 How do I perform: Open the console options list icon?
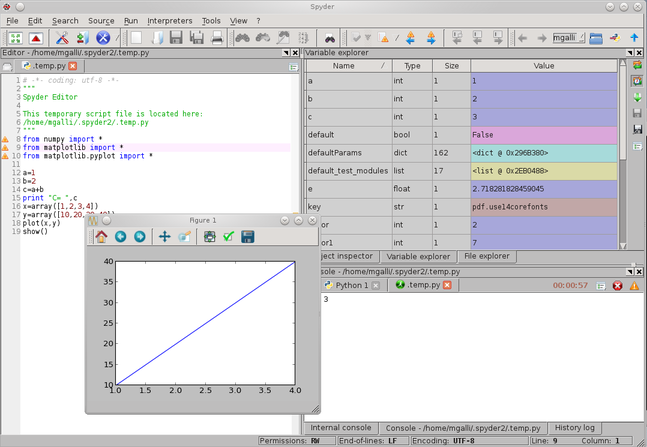tap(601, 286)
